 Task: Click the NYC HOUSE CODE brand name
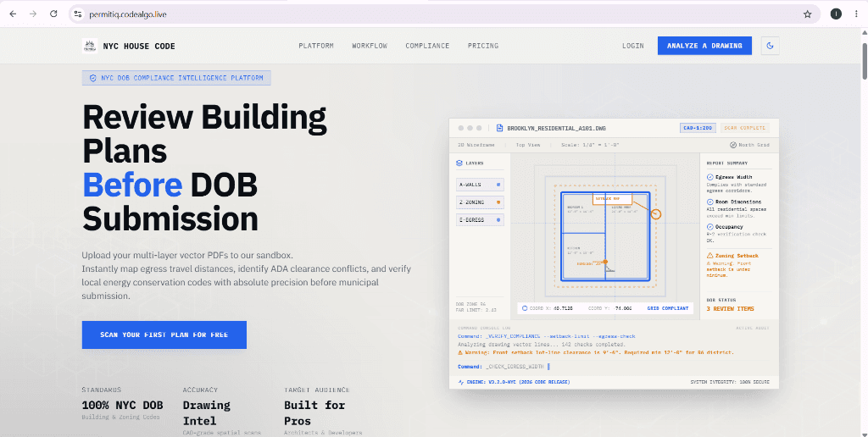[139, 47]
